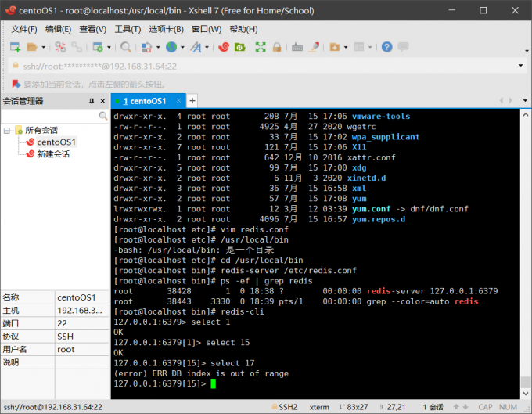This screenshot has width=532, height=414.
Task: Open the 选项卡(B) menu
Action: 166,30
